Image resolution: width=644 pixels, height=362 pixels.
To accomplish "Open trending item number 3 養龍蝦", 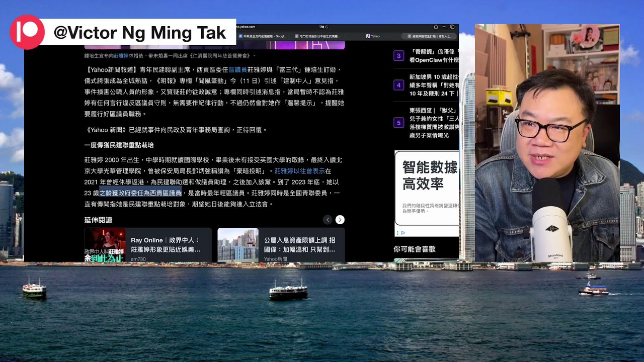I will coord(426,56).
